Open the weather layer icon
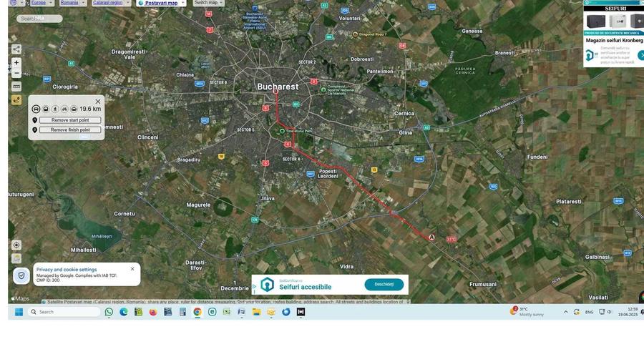Screen dimensions: 644x362 [x=16, y=258]
